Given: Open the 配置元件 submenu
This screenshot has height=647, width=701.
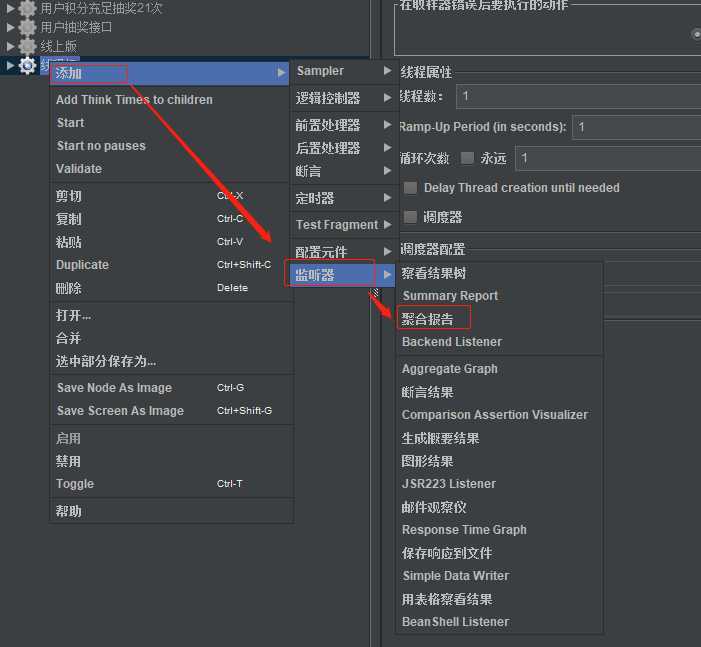Looking at the screenshot, I should (343, 252).
